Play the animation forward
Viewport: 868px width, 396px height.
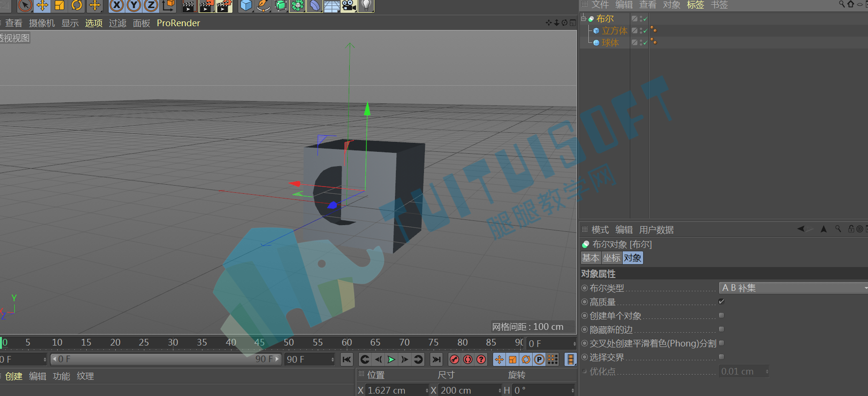pyautogui.click(x=391, y=359)
